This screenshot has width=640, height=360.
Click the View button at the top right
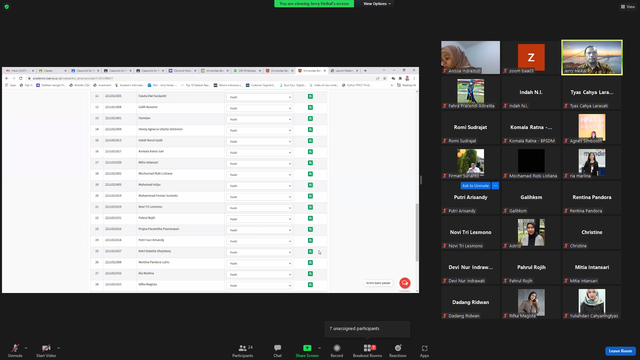pos(628,7)
